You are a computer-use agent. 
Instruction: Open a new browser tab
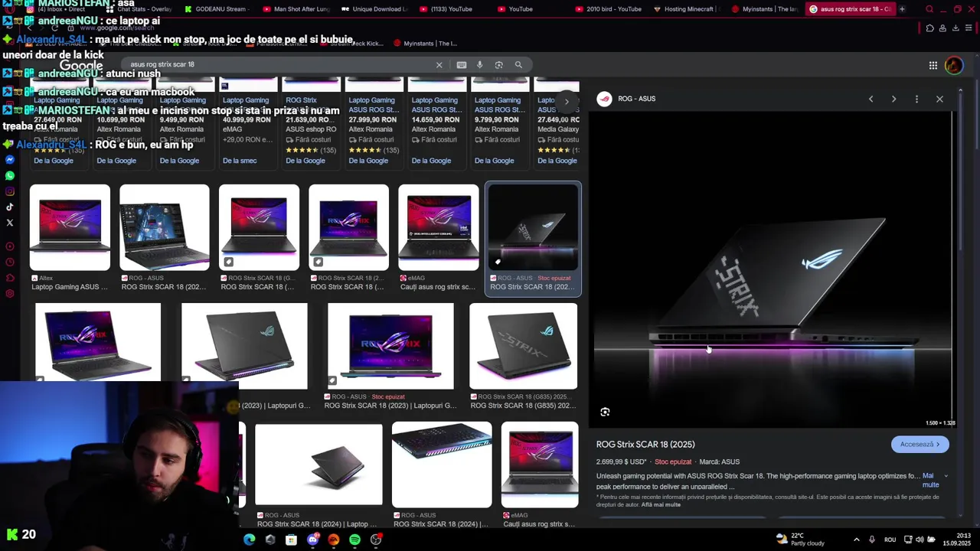pyautogui.click(x=902, y=9)
